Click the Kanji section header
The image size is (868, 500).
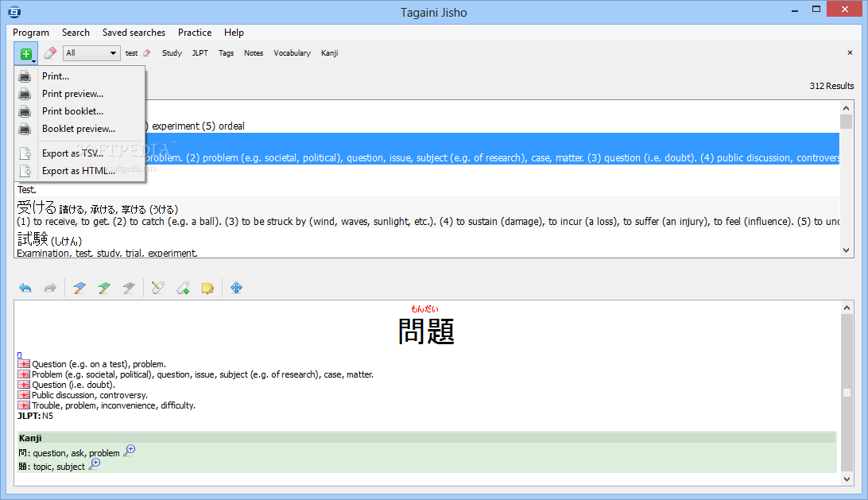[426, 438]
